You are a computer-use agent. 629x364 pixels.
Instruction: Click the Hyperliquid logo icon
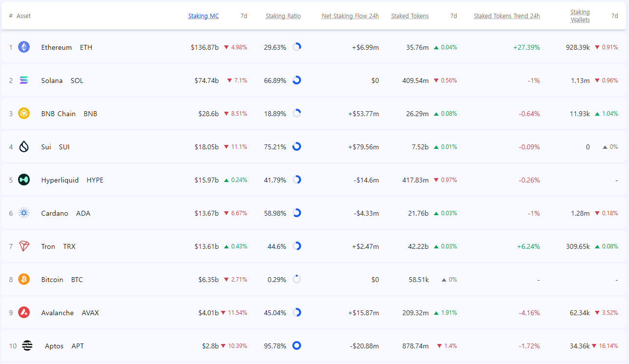point(24,180)
